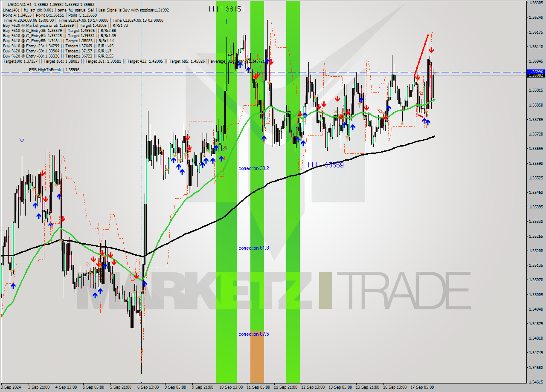
Task: Click the FSB-HighToBreak 1.35996 label
Action: [x=54, y=69]
